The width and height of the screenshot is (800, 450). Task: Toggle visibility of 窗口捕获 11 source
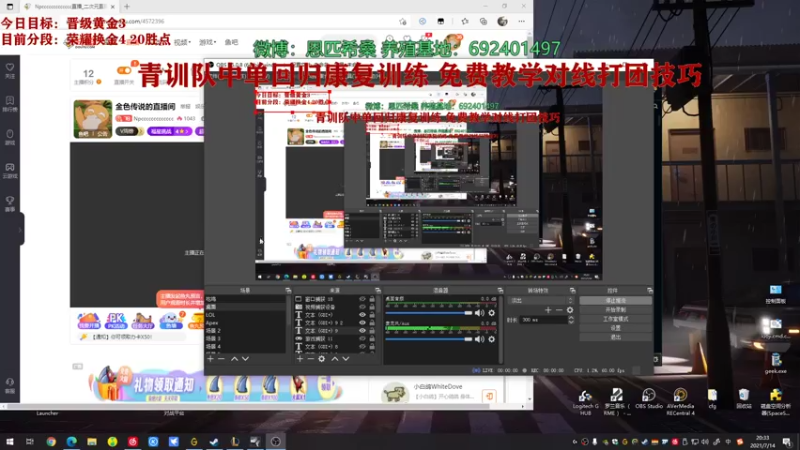tap(362, 338)
